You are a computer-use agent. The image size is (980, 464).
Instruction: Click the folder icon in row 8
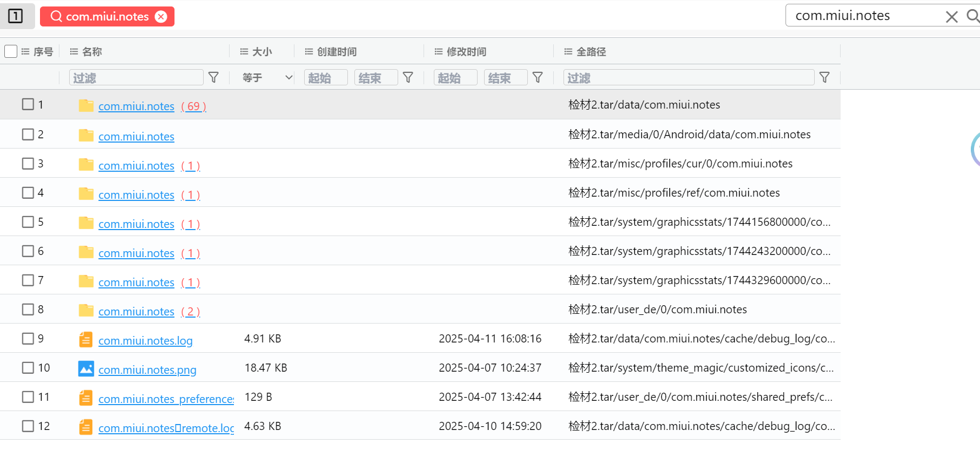coord(86,310)
